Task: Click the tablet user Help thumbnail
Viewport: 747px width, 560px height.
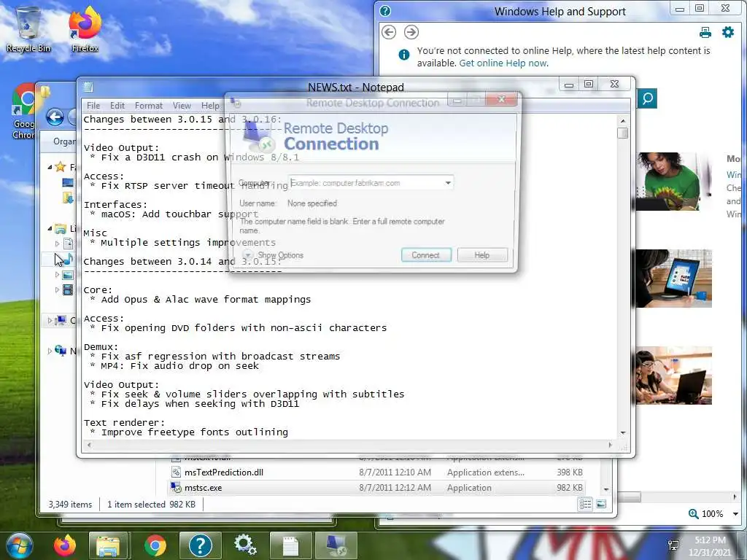Action: (673, 279)
